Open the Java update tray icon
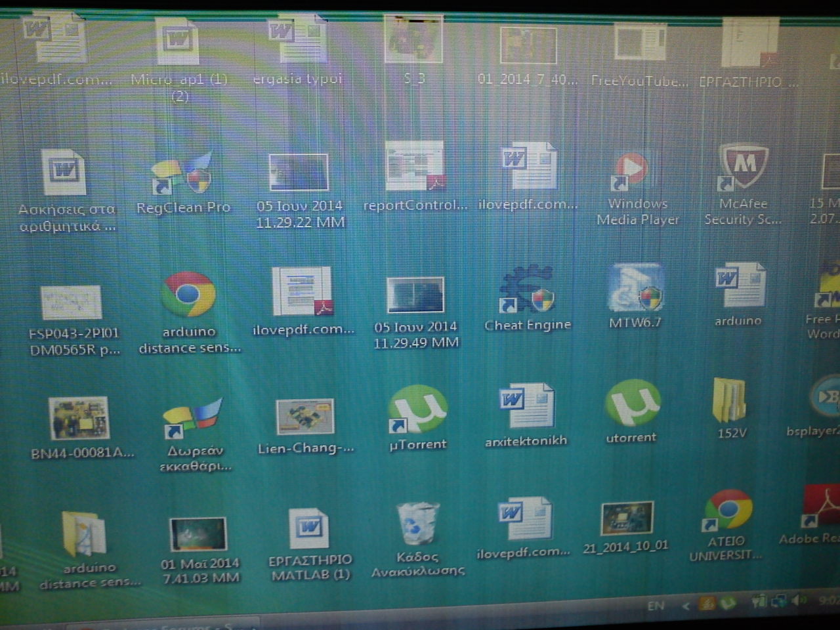 706,604
